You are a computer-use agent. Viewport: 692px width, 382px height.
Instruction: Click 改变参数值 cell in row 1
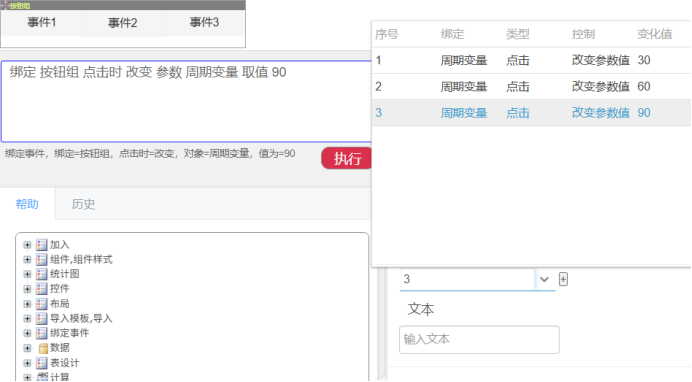(601, 60)
